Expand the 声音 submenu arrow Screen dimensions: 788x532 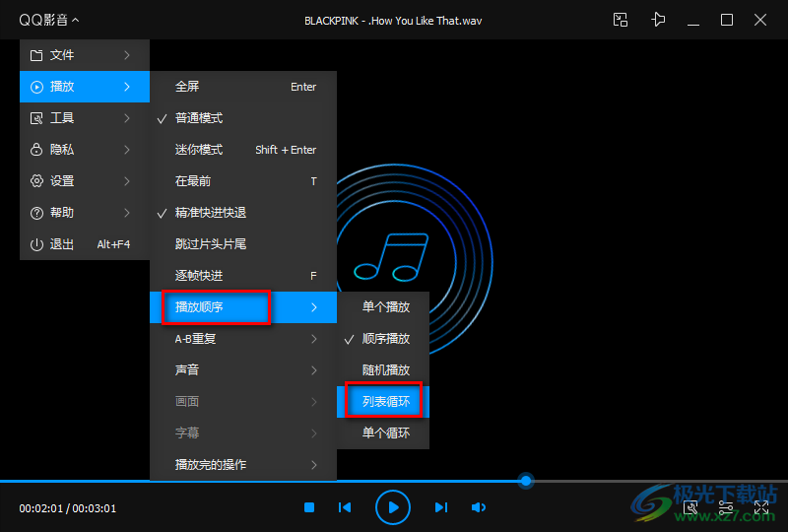coord(314,370)
